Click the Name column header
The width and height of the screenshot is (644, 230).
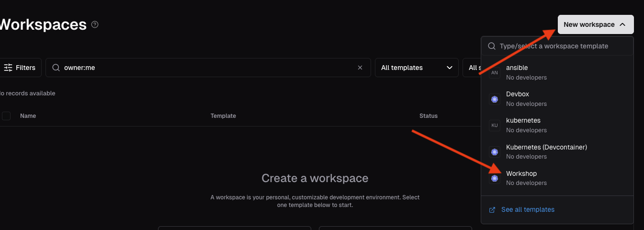(x=28, y=116)
